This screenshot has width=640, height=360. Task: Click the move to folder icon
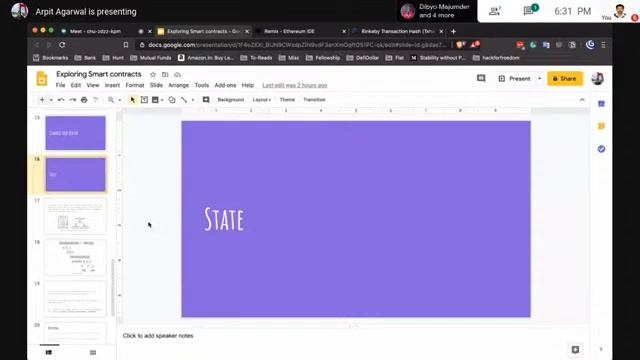[x=165, y=75]
